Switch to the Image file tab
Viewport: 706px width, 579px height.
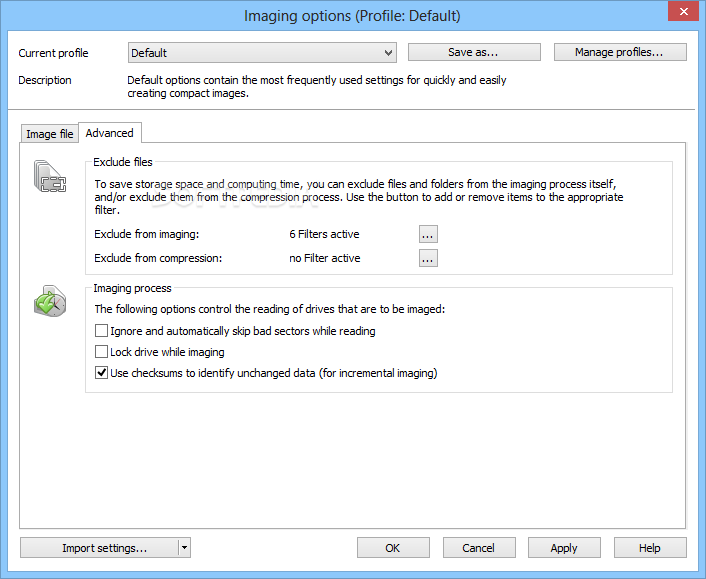click(50, 134)
